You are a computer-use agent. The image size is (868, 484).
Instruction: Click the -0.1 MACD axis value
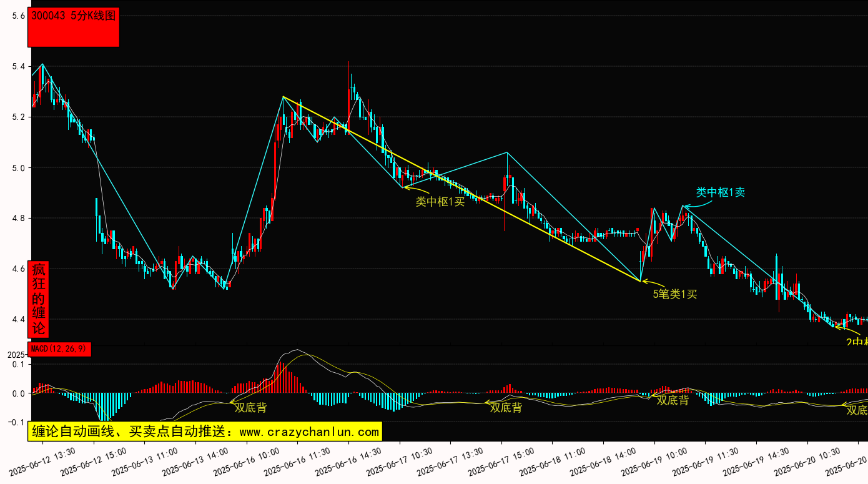pyautogui.click(x=16, y=423)
